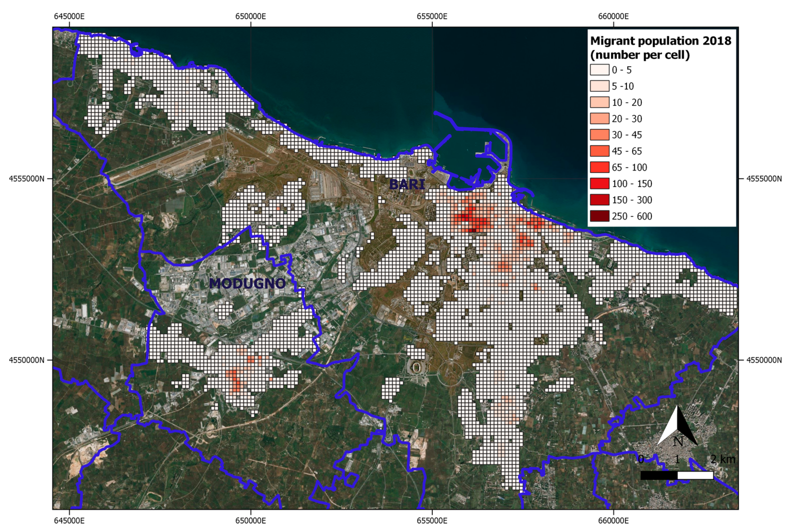Image resolution: width=792 pixels, height=532 pixels.
Task: Click the bottom 660000E coordinate label
Action: 613,521
